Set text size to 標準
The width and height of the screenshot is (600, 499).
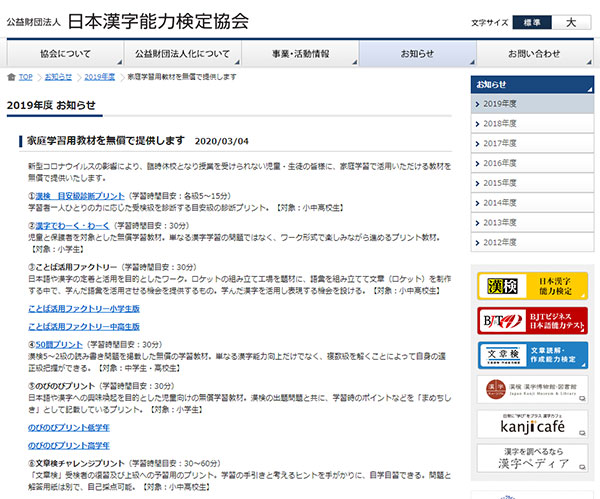532,23
